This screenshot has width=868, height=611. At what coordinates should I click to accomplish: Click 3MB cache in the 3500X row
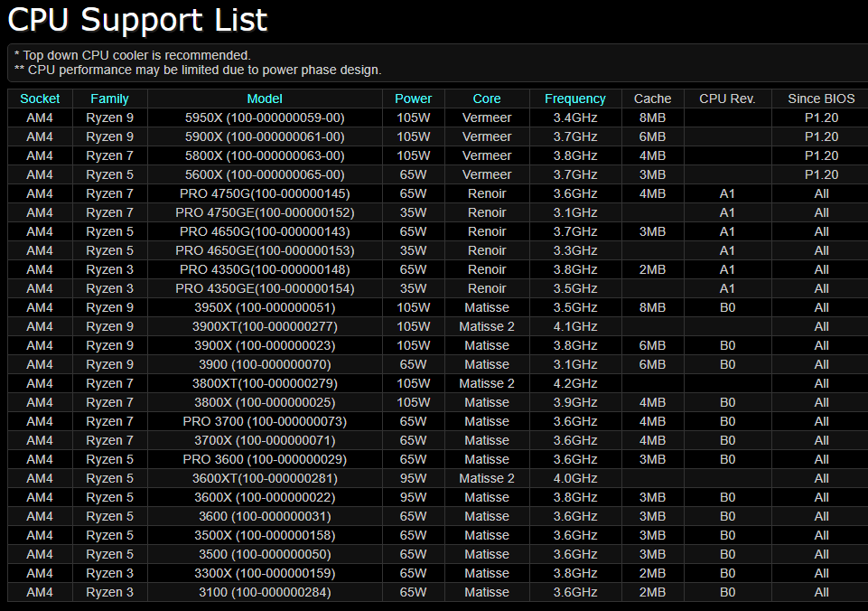coord(653,535)
